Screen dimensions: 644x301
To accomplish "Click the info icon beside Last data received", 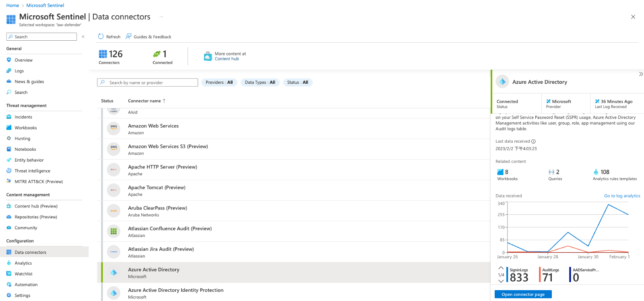I will 533,141.
